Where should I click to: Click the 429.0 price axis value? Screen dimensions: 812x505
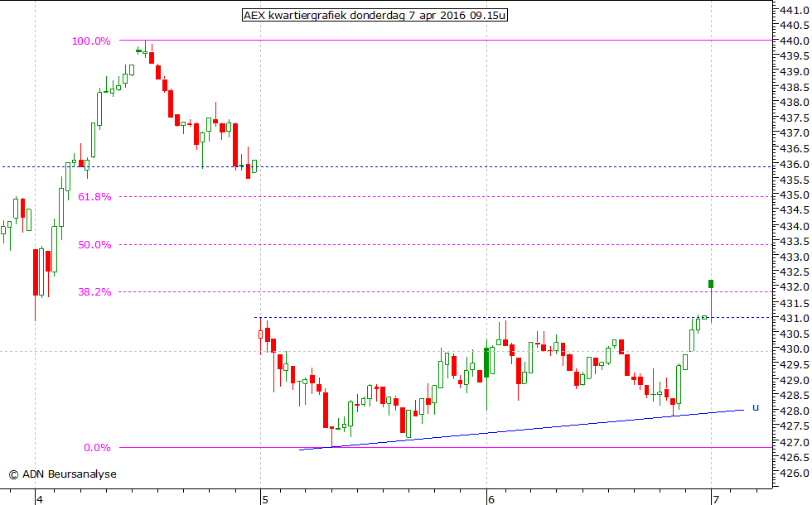(795, 380)
